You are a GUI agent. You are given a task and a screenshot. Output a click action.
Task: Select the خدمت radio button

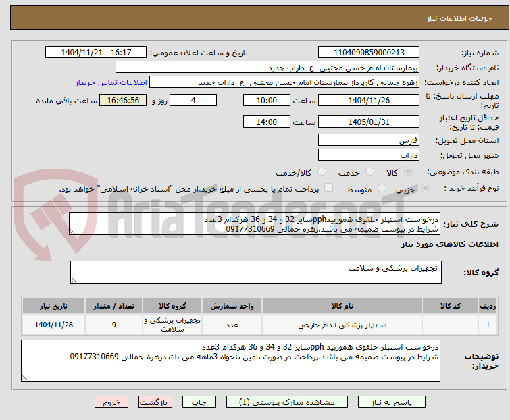[x=369, y=172]
